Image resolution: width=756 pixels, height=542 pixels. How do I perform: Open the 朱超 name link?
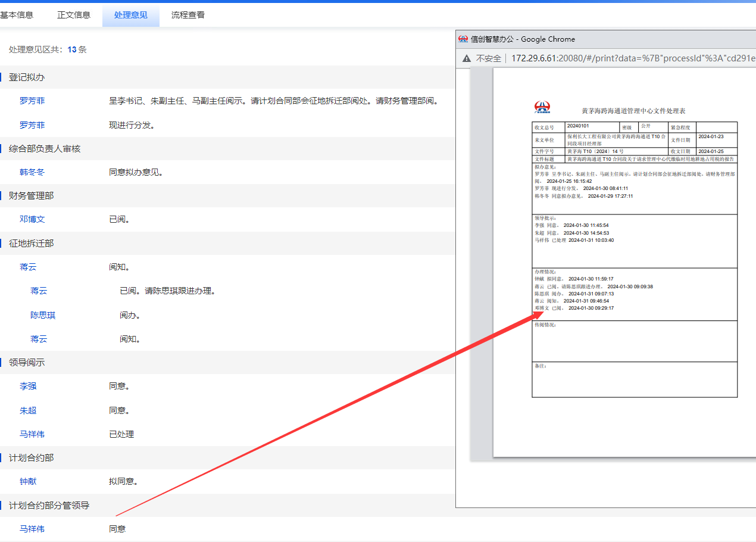click(x=28, y=410)
